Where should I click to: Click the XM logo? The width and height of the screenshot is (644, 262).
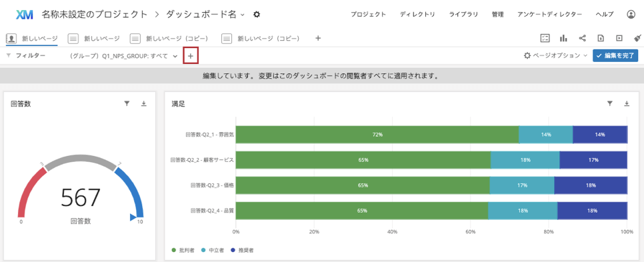(x=24, y=15)
